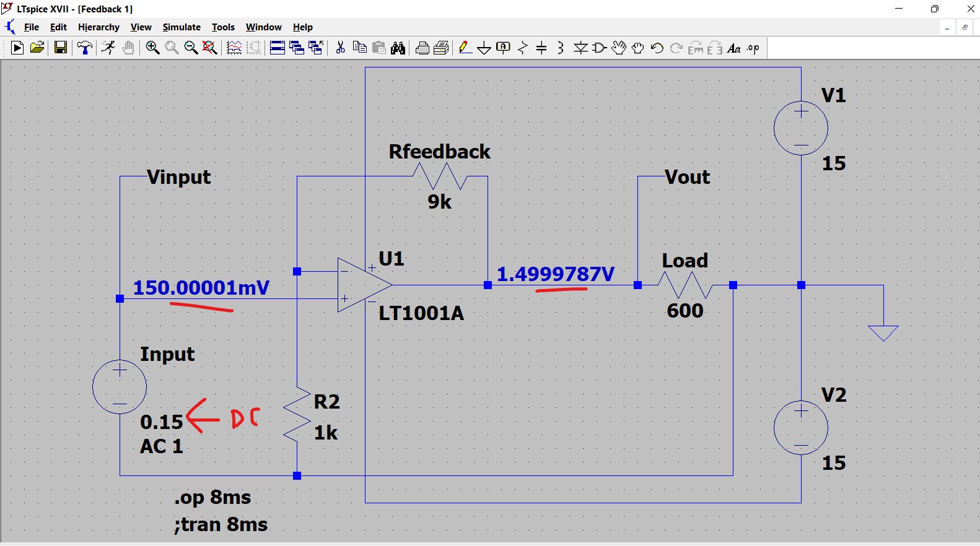
Task: Click the 1.4999787V voltage reading
Action: (x=556, y=274)
